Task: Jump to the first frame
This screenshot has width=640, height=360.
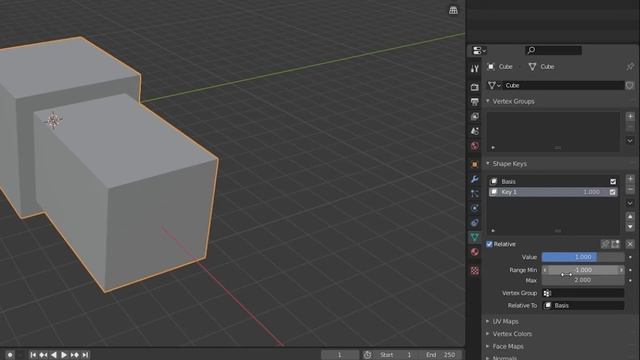Action: point(33,355)
